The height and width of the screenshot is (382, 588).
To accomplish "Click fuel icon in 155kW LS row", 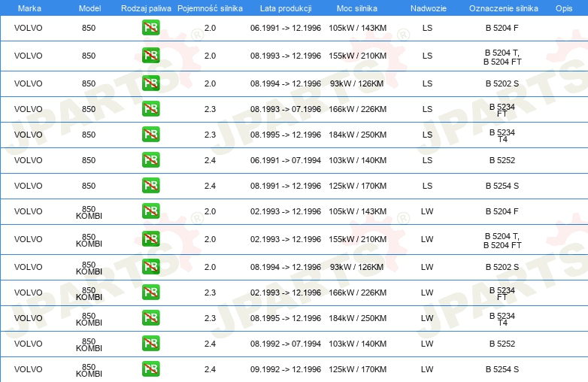I will pyautogui.click(x=150, y=56).
